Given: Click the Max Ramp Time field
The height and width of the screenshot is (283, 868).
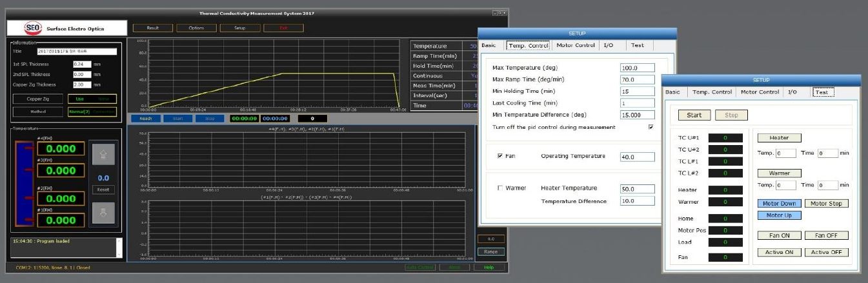Looking at the screenshot, I should (637, 79).
